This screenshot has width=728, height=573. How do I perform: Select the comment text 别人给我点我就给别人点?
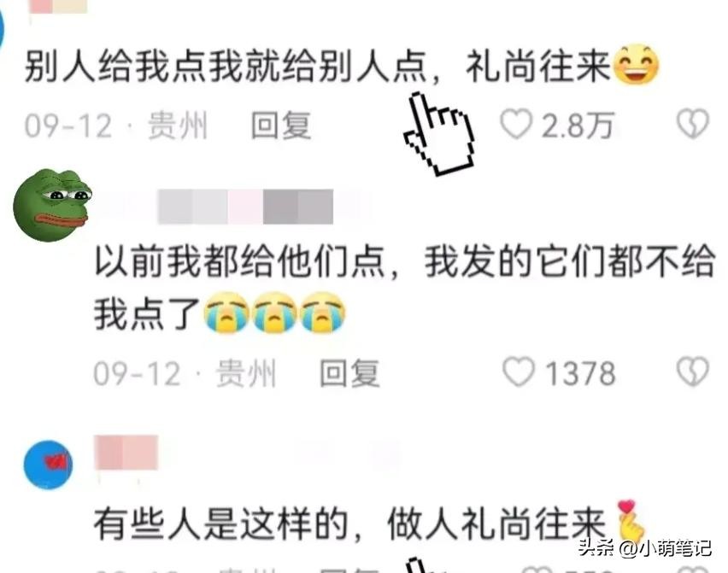(226, 66)
